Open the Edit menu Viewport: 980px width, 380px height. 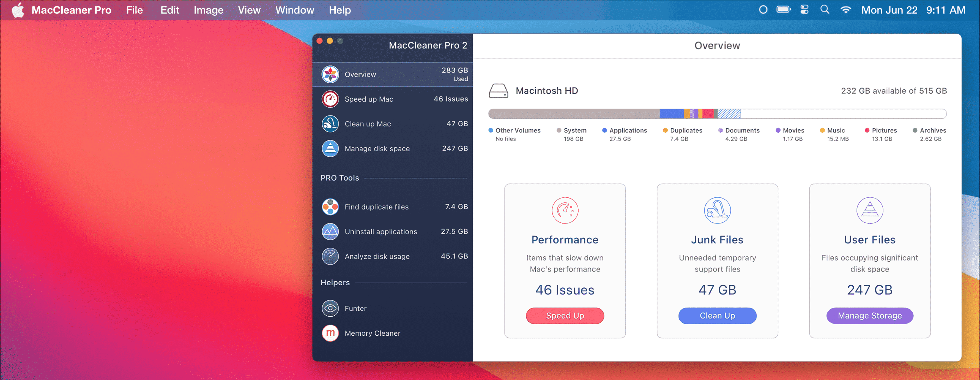(x=170, y=10)
